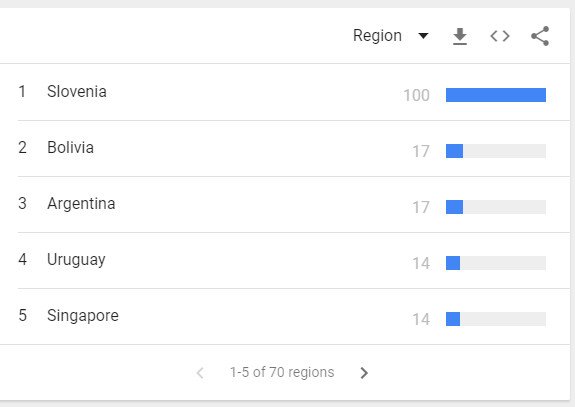Screen dimensions: 575x407
Task: Select Singapore in the region list
Action: click(x=83, y=316)
